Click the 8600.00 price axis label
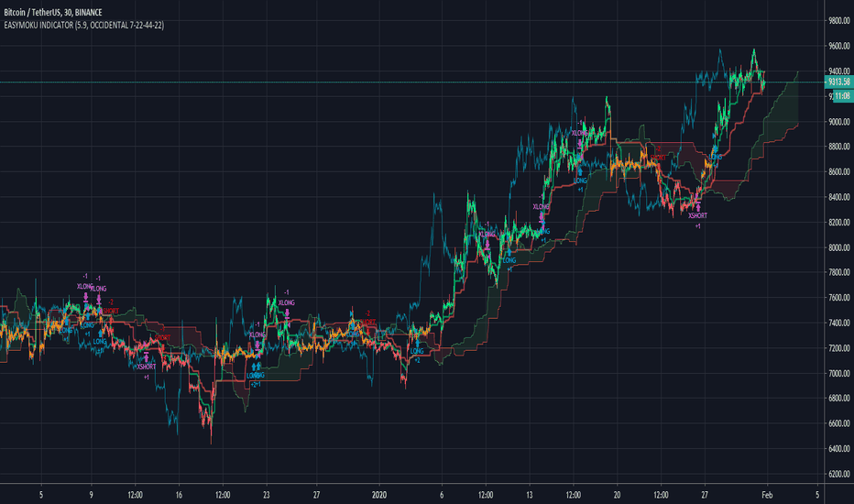The image size is (854, 504). (x=839, y=171)
